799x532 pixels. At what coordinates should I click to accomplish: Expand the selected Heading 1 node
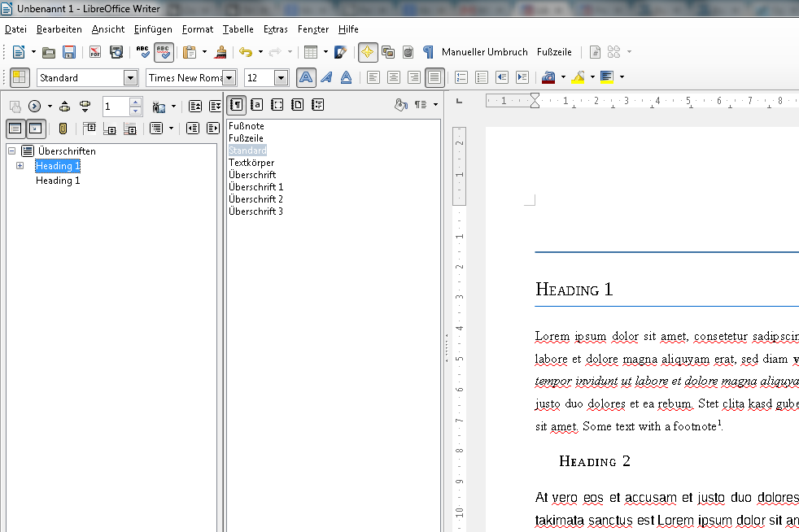pyautogui.click(x=20, y=166)
